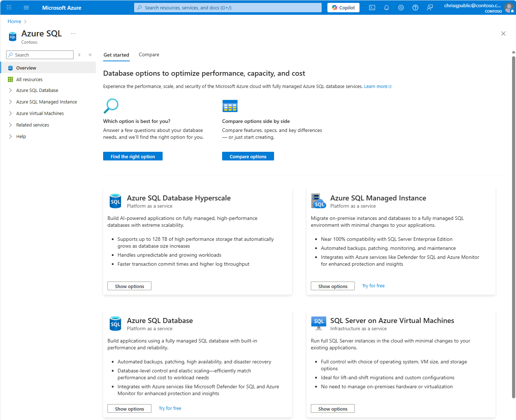
Task: Click the Find the right option button
Action: click(x=133, y=156)
